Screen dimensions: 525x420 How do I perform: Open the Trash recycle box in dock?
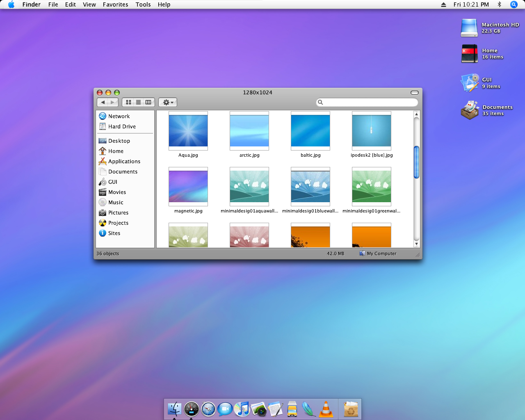click(351, 409)
